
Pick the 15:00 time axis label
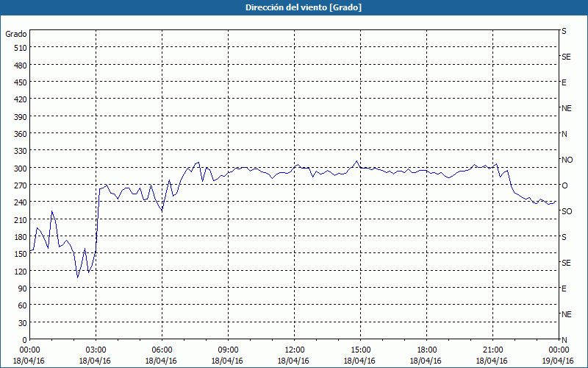(361, 350)
